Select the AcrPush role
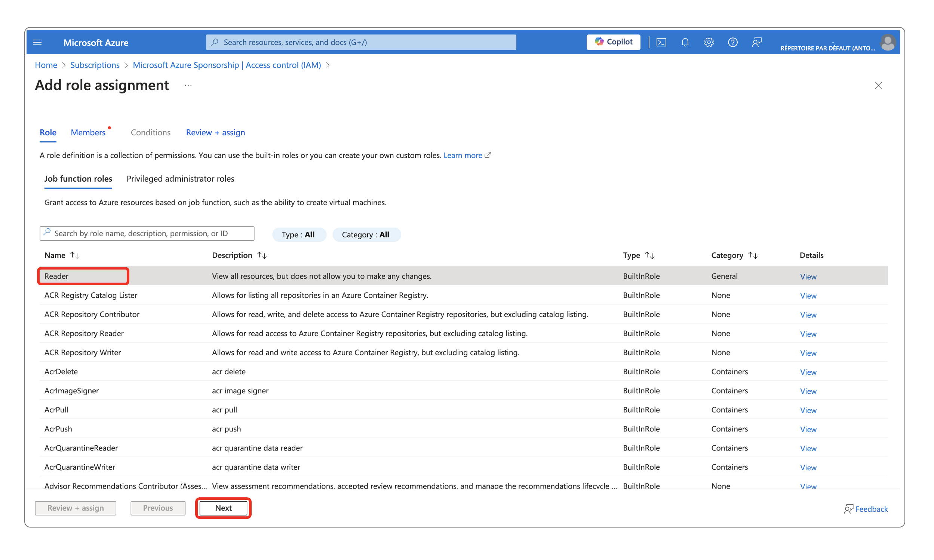Image resolution: width=934 pixels, height=560 pixels. [463, 428]
